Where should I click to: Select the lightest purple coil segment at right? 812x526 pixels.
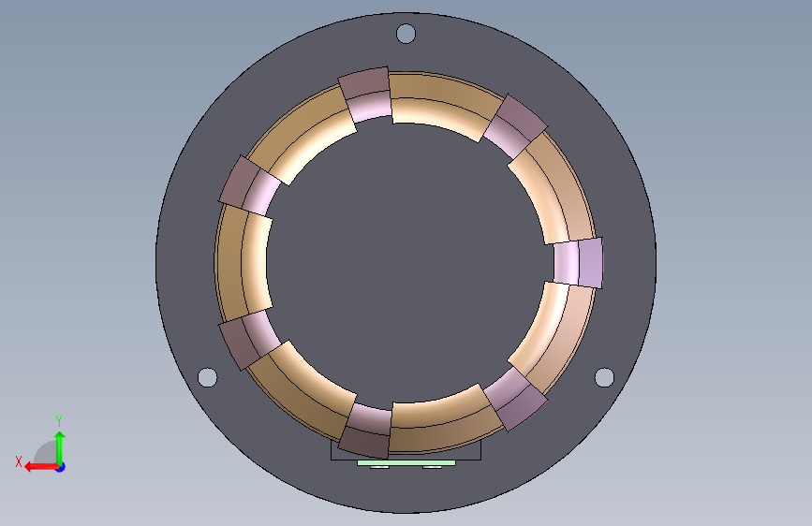(x=578, y=263)
